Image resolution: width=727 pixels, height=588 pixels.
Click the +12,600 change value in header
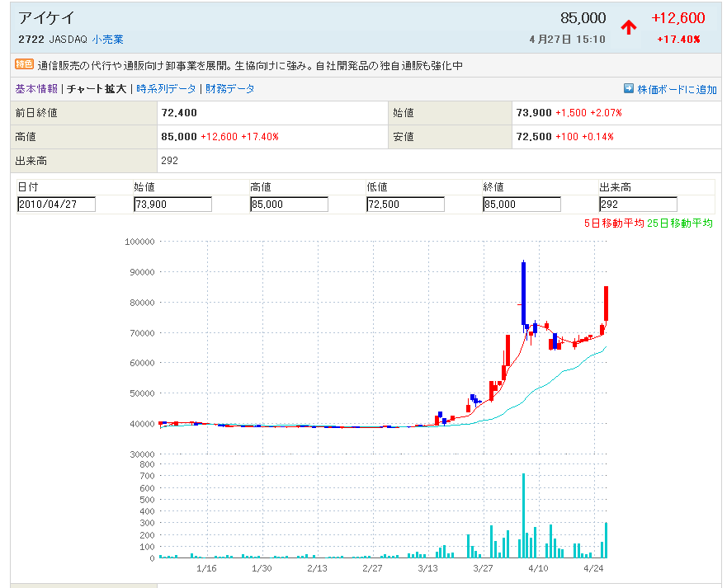coord(677,18)
